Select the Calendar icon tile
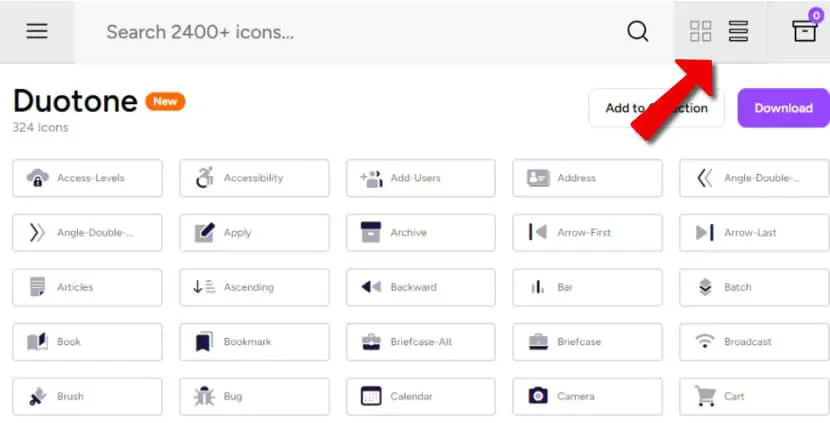 (x=421, y=396)
